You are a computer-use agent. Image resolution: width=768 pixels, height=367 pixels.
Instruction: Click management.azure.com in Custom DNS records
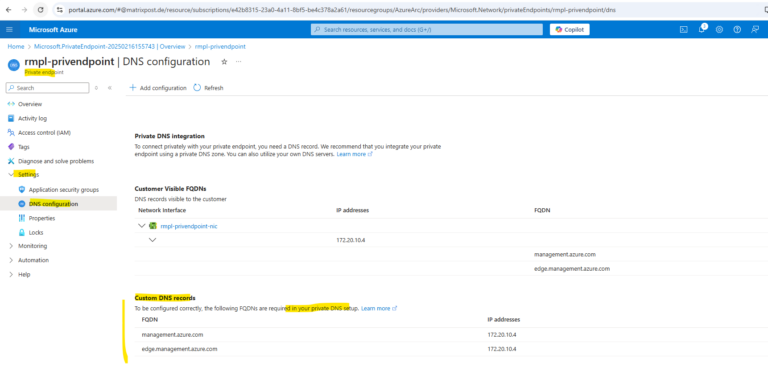pos(172,335)
